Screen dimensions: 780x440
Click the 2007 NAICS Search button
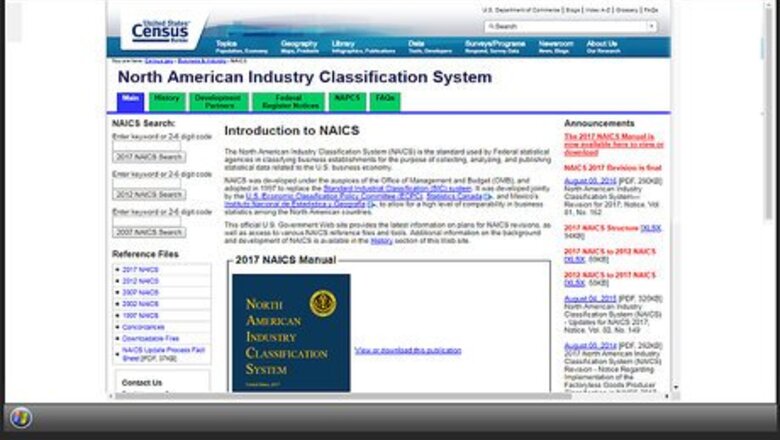(x=148, y=232)
